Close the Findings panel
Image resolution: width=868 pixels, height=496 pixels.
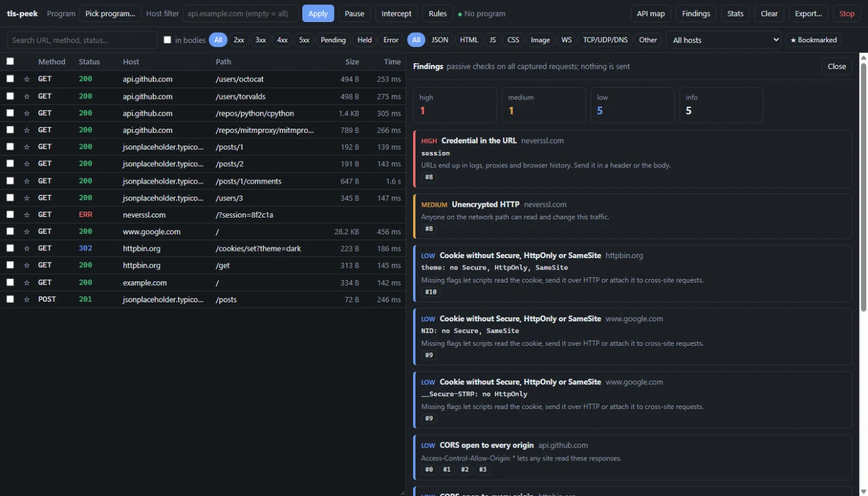836,66
